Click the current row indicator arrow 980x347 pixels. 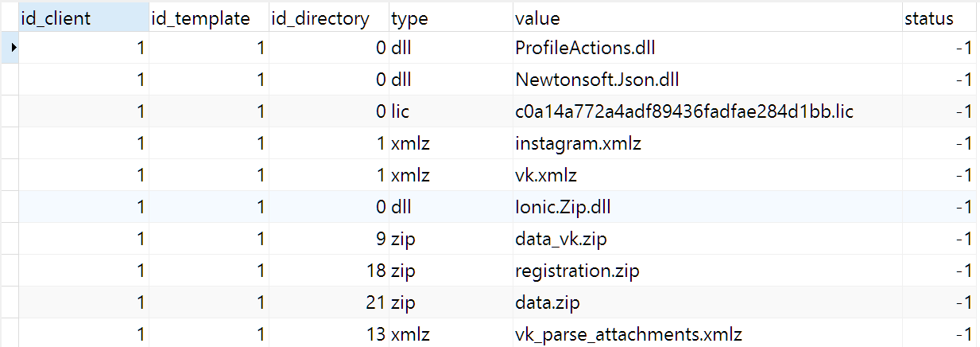9,48
